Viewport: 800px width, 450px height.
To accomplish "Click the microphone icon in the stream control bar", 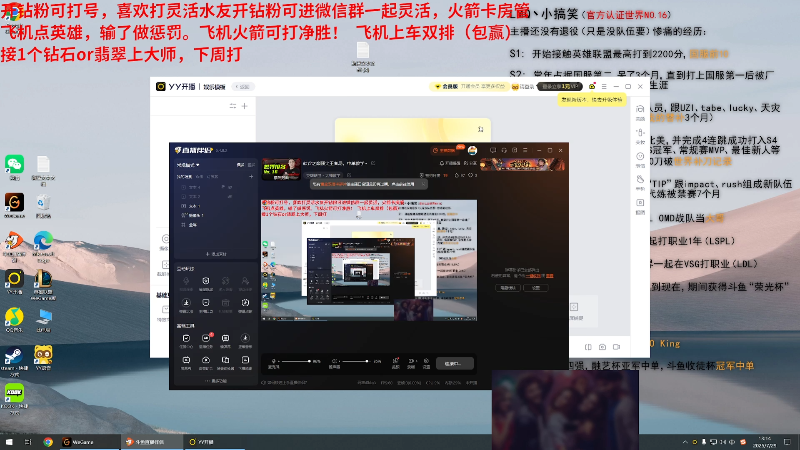I will [273, 361].
